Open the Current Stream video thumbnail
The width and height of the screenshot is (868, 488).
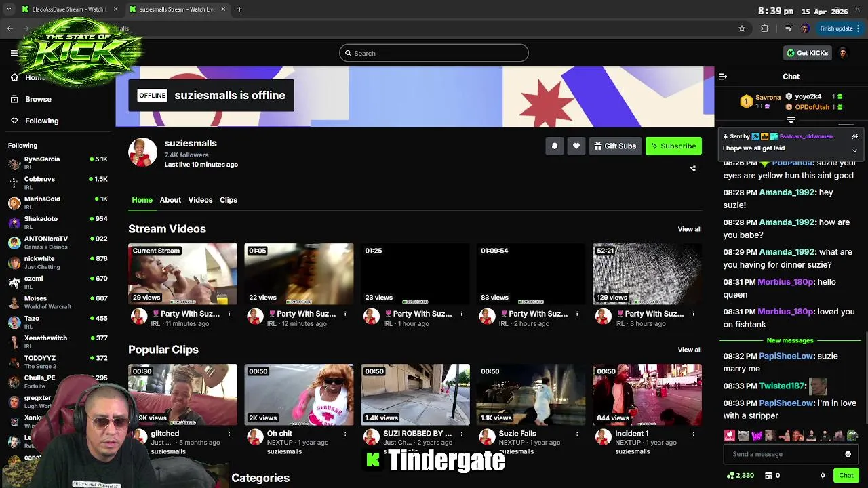(183, 274)
